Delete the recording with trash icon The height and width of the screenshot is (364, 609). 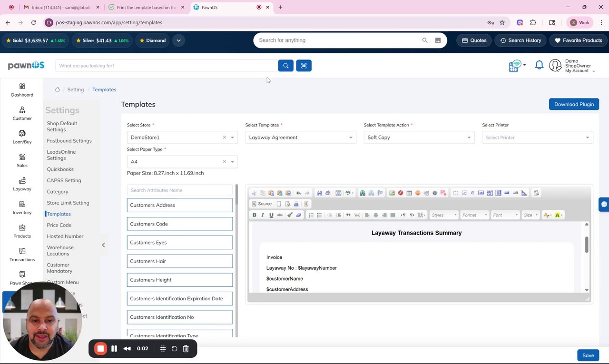pyautogui.click(x=186, y=349)
